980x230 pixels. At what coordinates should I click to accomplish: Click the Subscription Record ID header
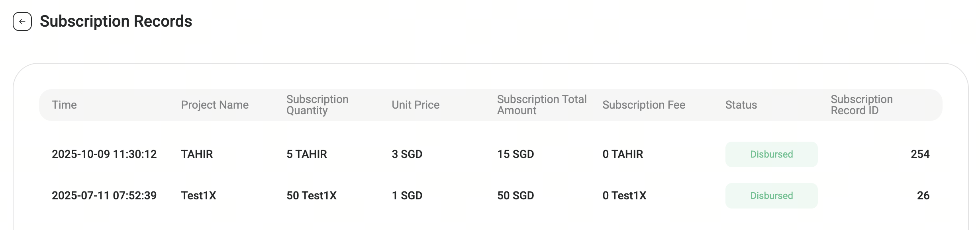point(861,105)
